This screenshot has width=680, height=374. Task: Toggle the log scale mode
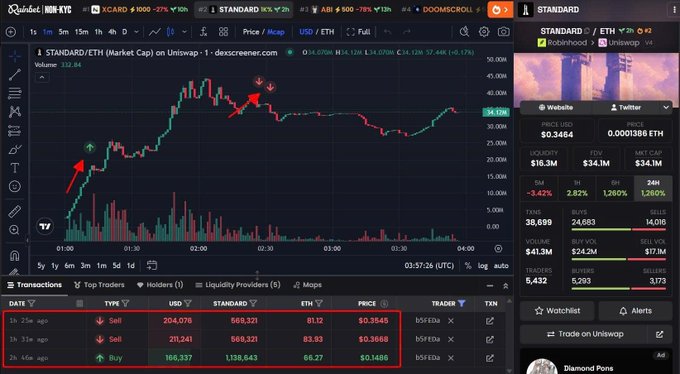coord(483,266)
